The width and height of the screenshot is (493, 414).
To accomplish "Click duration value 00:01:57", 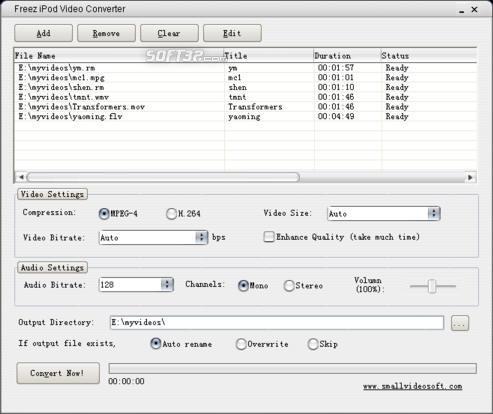I will pos(336,68).
